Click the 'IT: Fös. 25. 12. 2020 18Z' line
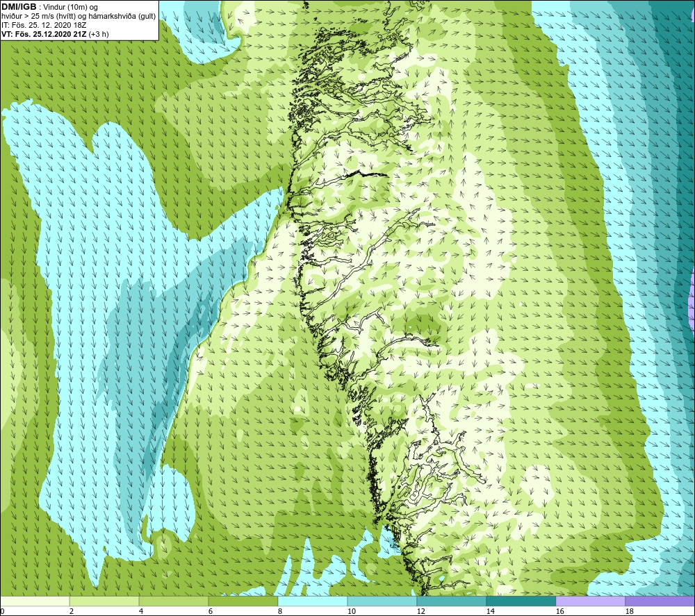Screen dimensions: 695x616 [x=44, y=25]
